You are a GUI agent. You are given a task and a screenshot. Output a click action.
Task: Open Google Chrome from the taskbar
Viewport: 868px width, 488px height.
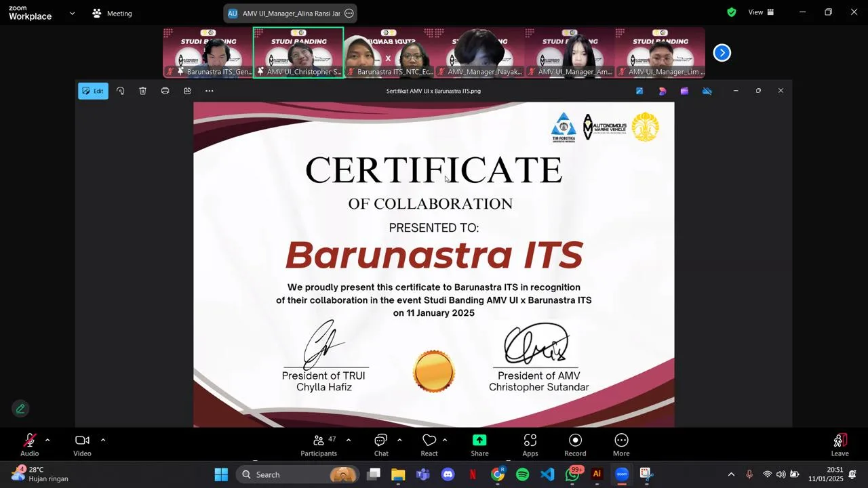498,474
